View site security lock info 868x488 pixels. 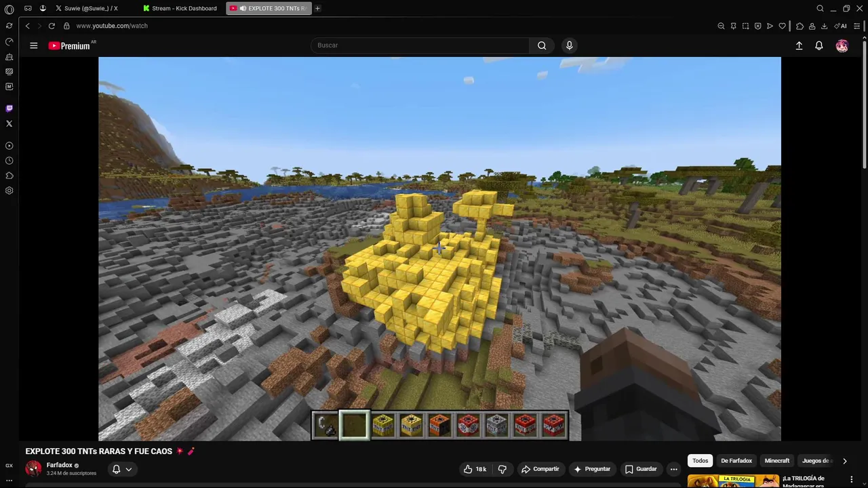[x=66, y=26]
